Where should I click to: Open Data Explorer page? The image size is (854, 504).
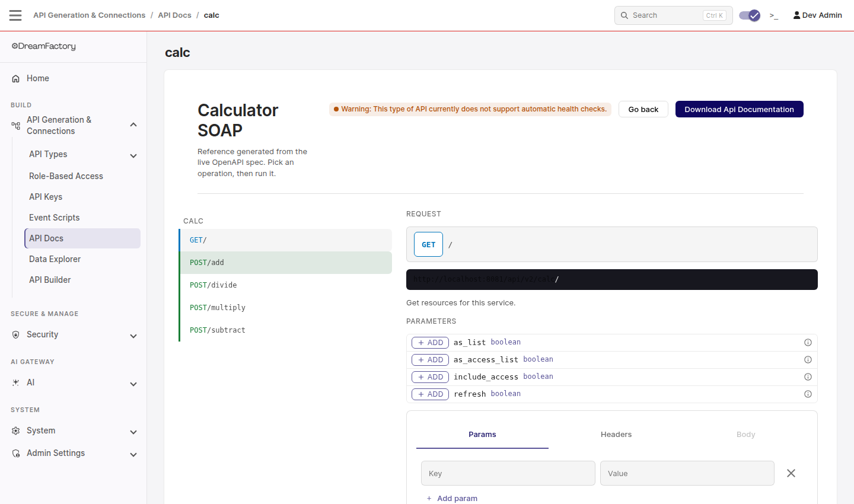click(x=82, y=259)
